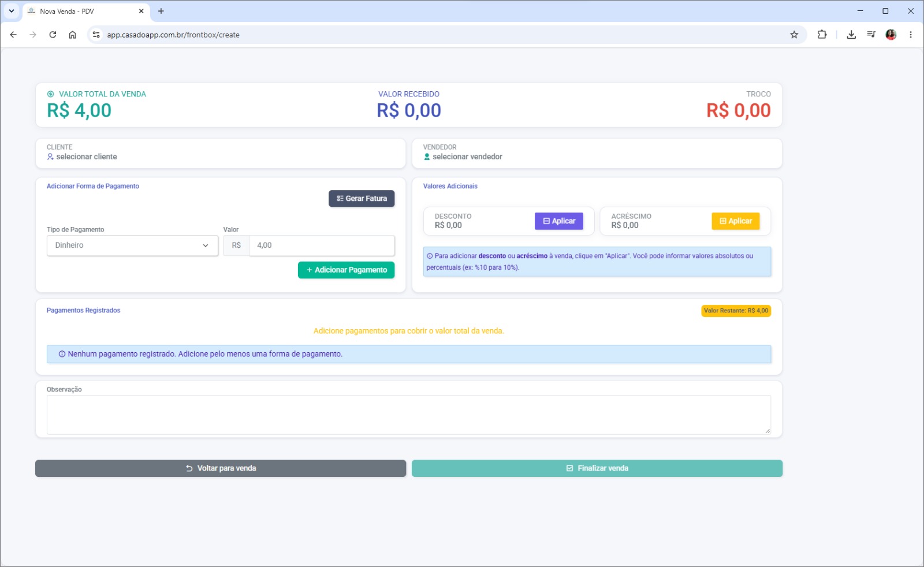
Task: Apply a discount with DESCONTO Aplicar
Action: click(559, 221)
